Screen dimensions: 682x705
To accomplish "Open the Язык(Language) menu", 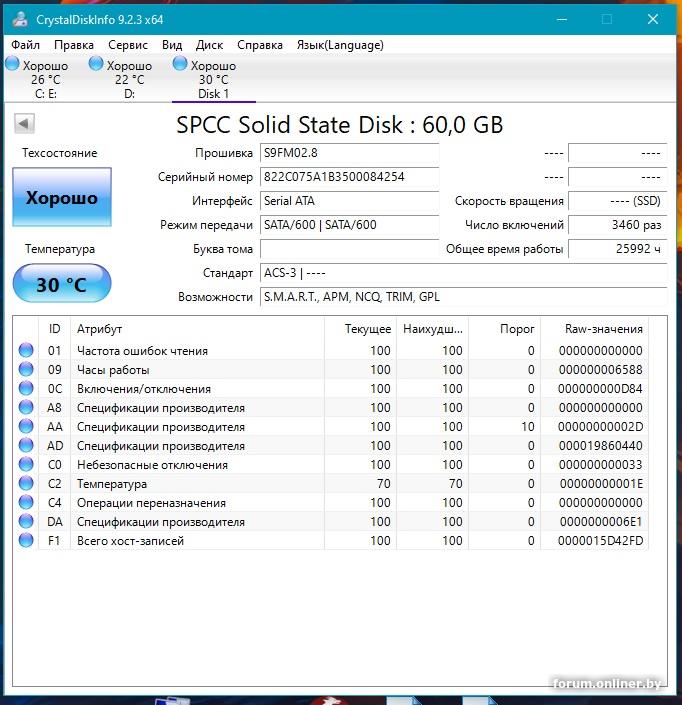I will point(340,45).
